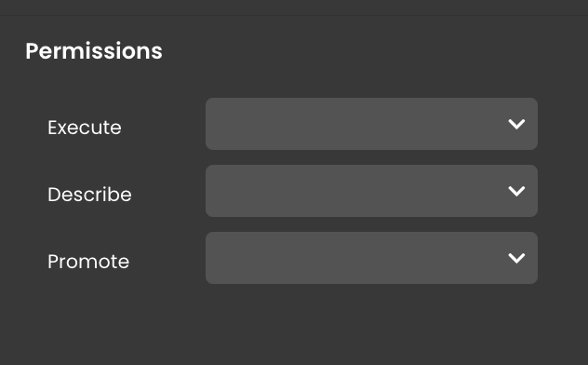Image resolution: width=588 pixels, height=365 pixels.
Task: Focus the empty Promote selection field
Action: click(371, 258)
